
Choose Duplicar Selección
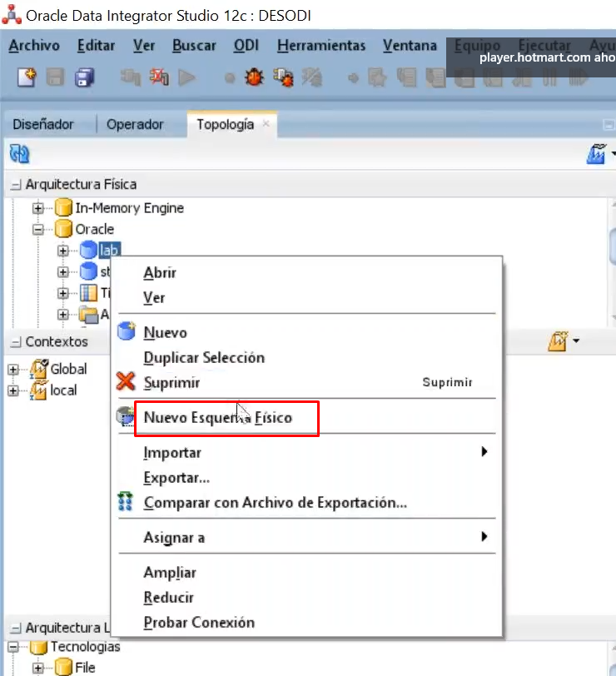click(x=204, y=357)
